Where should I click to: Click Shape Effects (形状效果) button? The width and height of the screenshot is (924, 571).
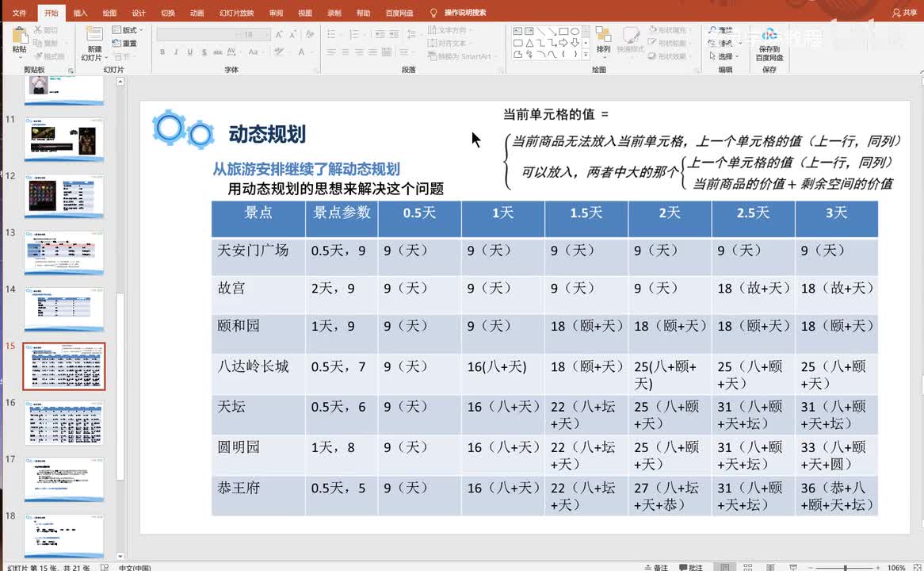pyautogui.click(x=668, y=56)
